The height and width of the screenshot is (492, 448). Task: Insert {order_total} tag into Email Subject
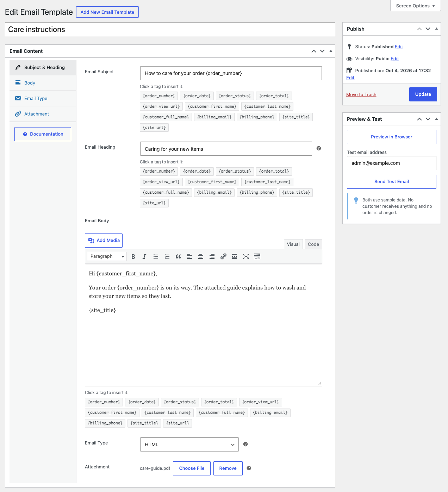[x=274, y=96]
